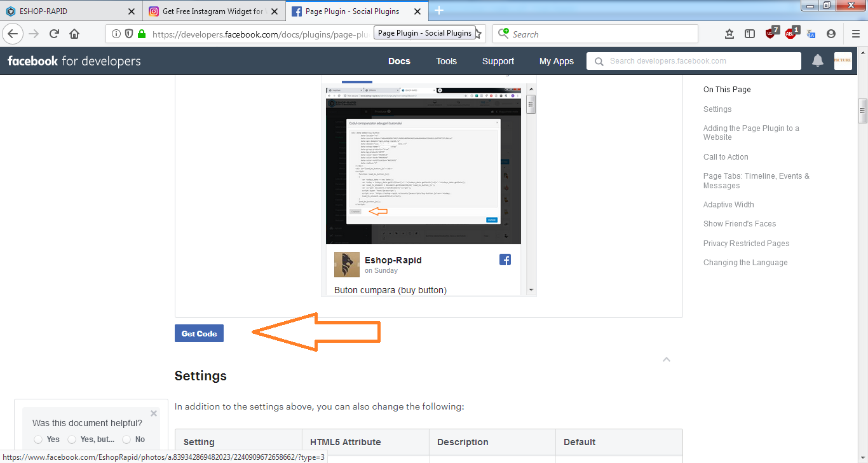Jump to Privacy Restricted Pages section
868x463 pixels.
tap(747, 244)
